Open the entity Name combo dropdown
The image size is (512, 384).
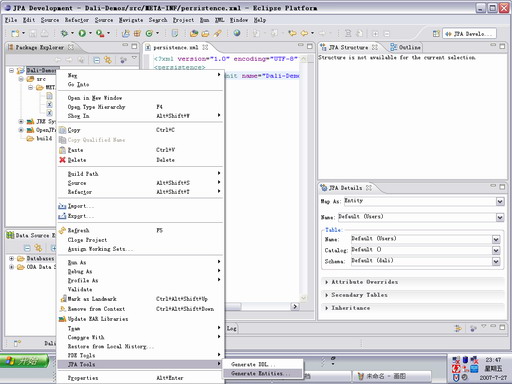(500, 218)
